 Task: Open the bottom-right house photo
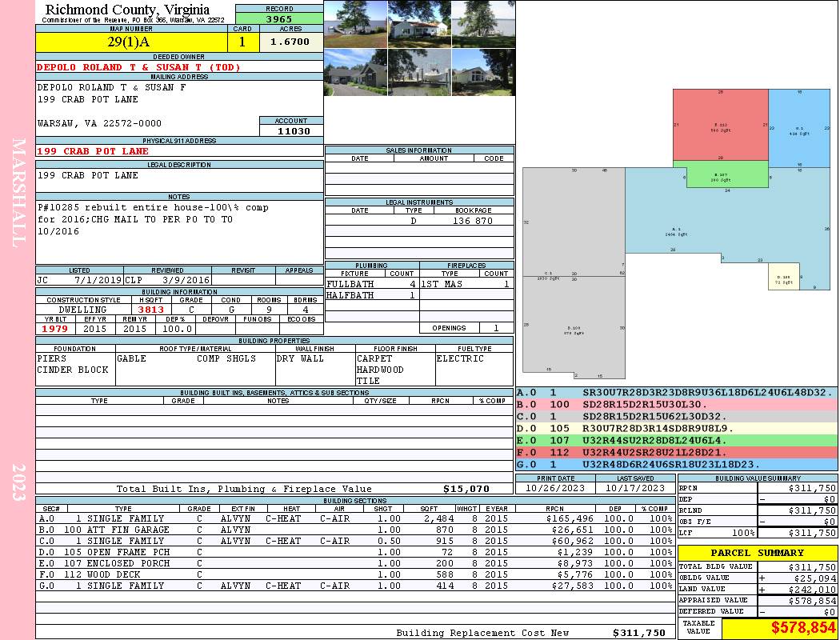coord(483,72)
